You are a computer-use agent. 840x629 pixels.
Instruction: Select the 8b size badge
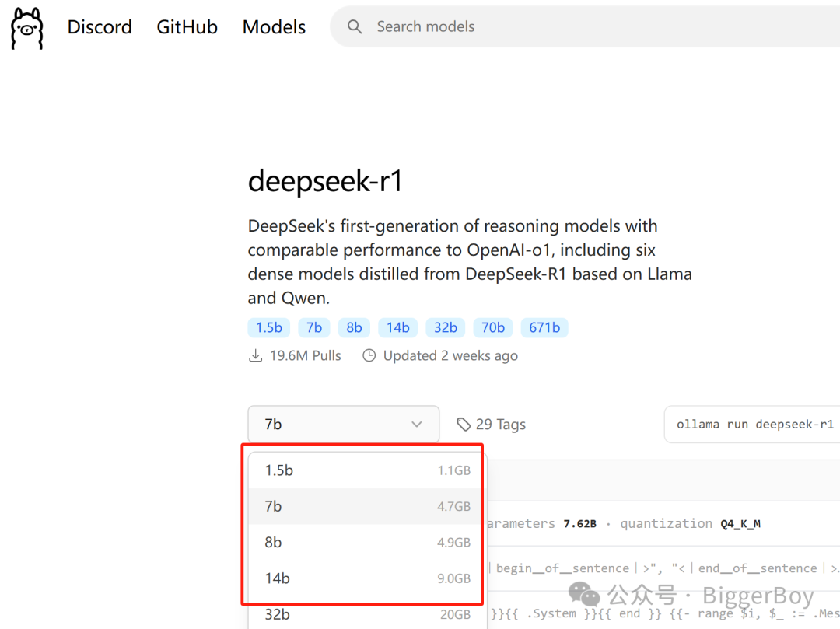point(354,327)
